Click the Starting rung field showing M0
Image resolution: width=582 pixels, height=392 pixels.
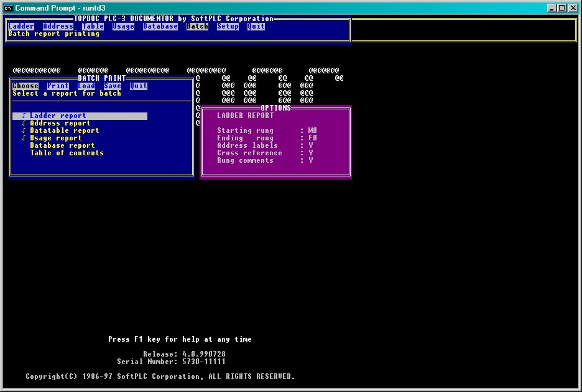[x=311, y=130]
